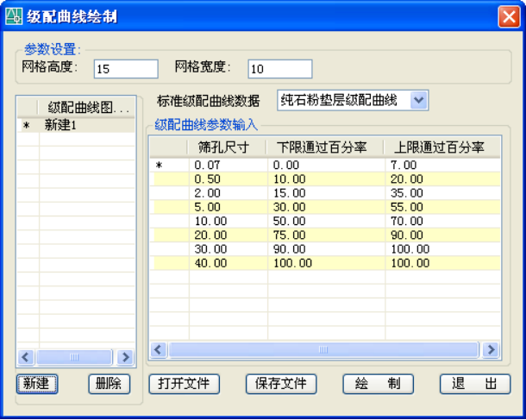Screen dimensions: 526x420
Task: Select the sieve size cell 30.00
Action: coord(229,249)
